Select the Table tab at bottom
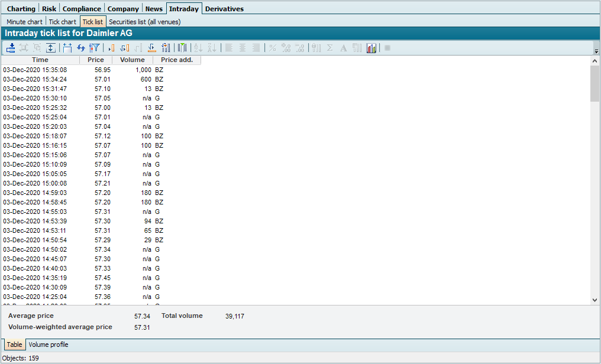 coord(14,344)
